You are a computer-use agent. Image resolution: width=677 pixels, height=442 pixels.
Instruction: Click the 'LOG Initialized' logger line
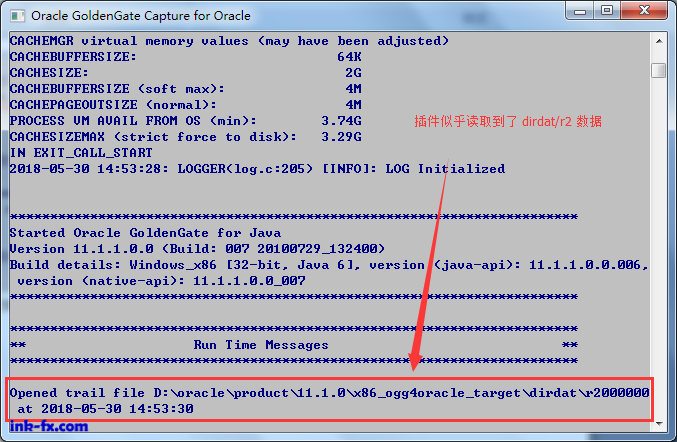(257, 169)
